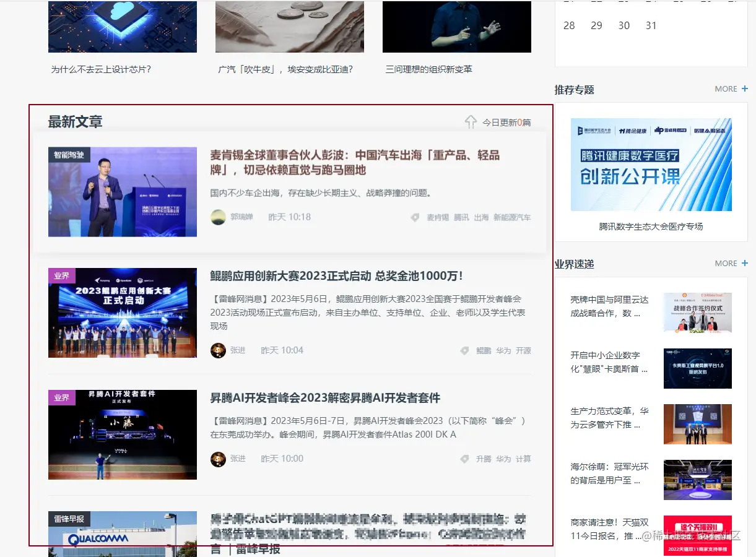Select calendar date 29
This screenshot has width=756, height=557.
point(596,25)
